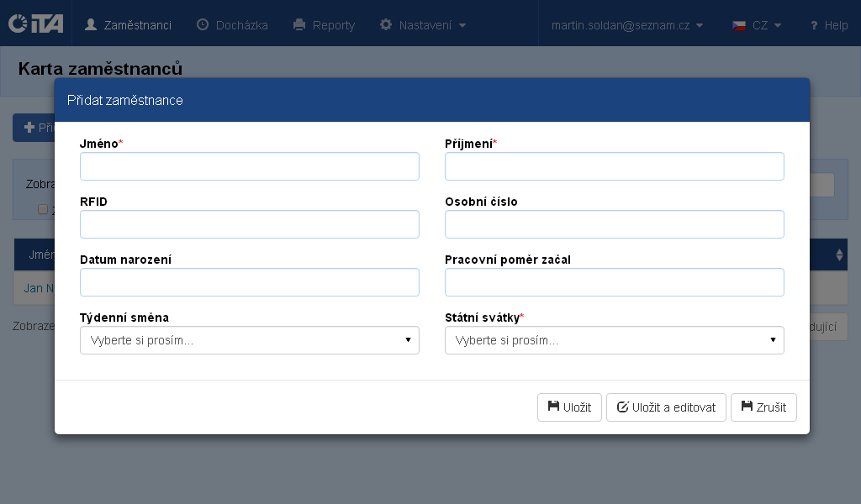Click the Help question mark icon
The height and width of the screenshot is (504, 861).
814,26
